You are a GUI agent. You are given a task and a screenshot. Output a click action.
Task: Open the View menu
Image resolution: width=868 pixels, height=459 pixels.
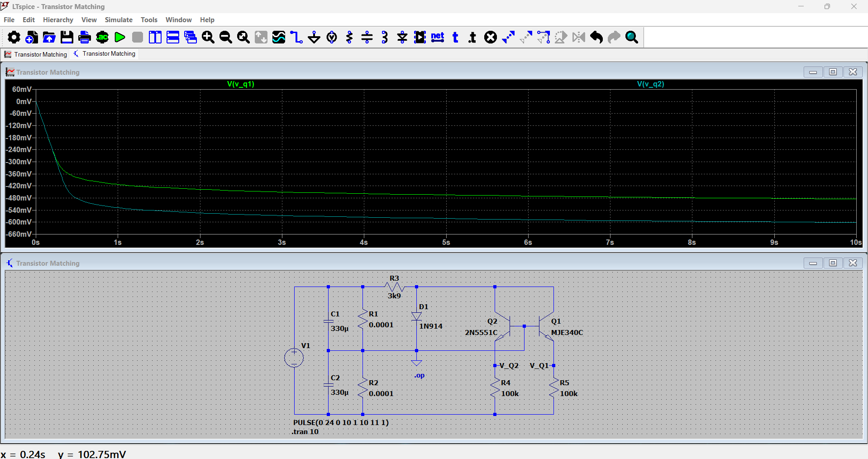[x=89, y=20]
